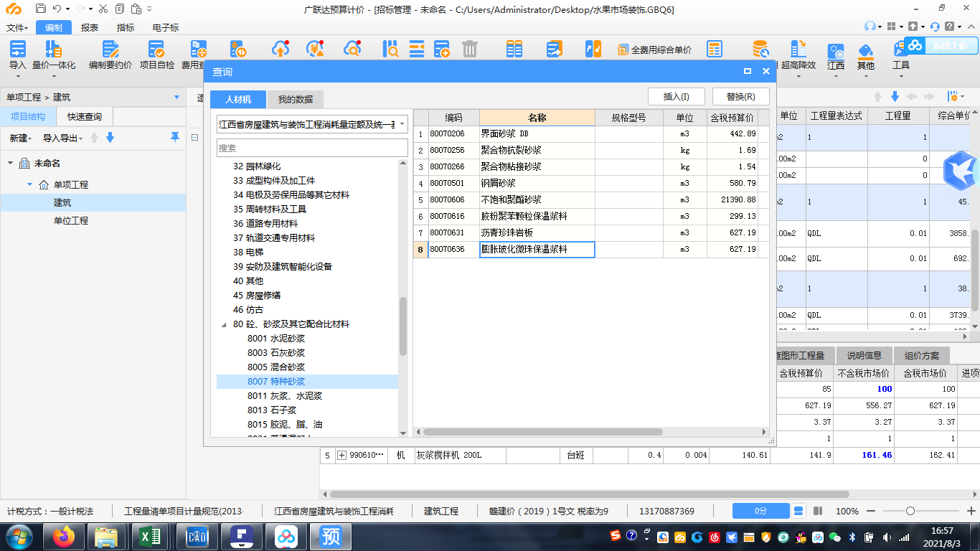Click the undo arrow in the title bar

click(x=57, y=9)
